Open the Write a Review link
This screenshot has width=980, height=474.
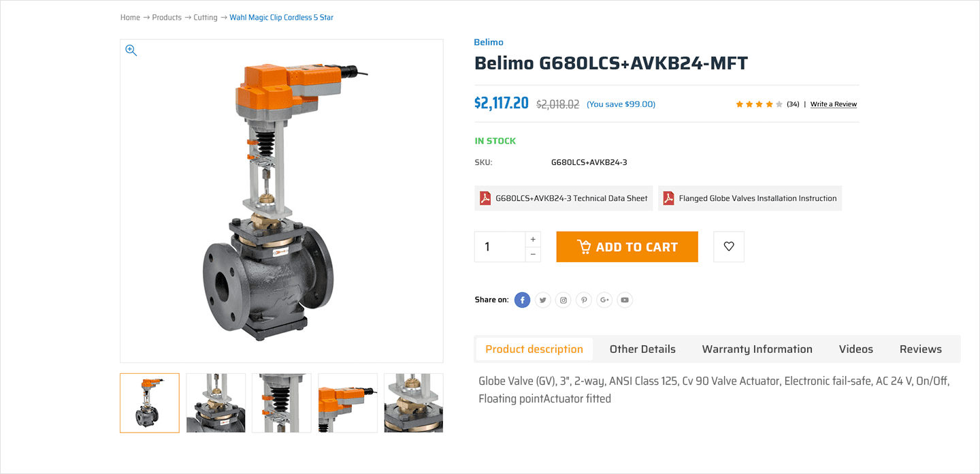coord(834,104)
